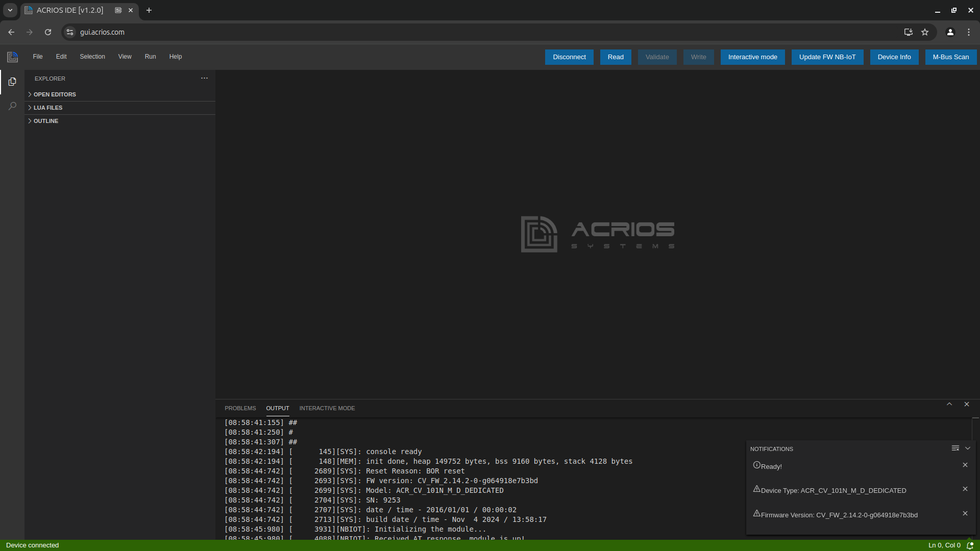Click notification bell in status bar

(970, 545)
